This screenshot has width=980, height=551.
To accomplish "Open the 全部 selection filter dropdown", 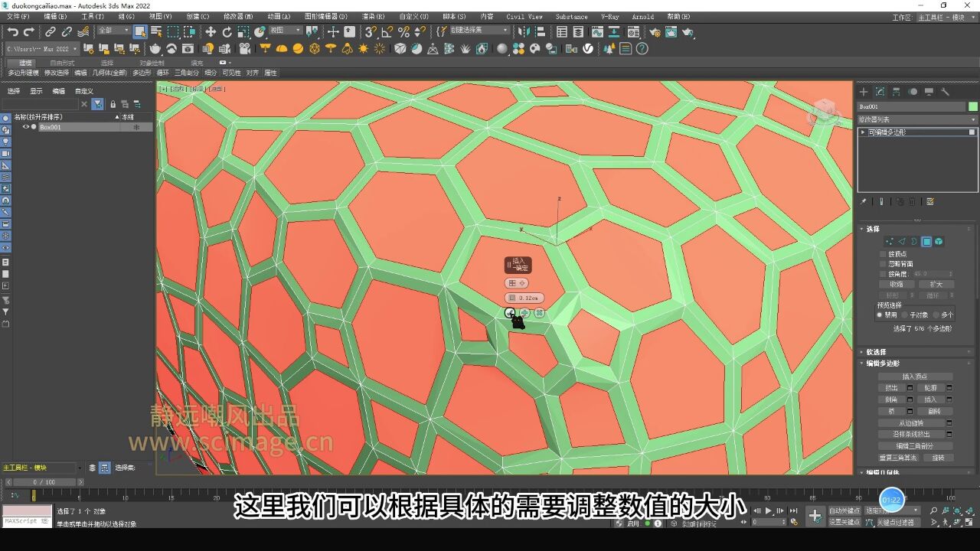I will pyautogui.click(x=113, y=31).
